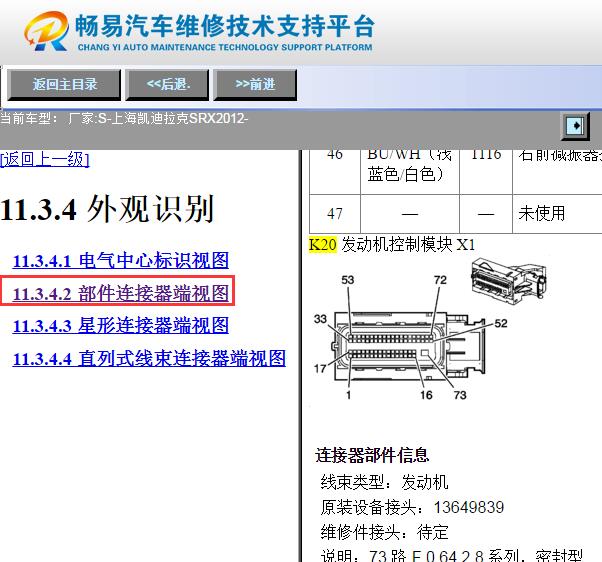Click the 当前车型 vehicle info text
The width and height of the screenshot is (602, 562).
tap(124, 118)
